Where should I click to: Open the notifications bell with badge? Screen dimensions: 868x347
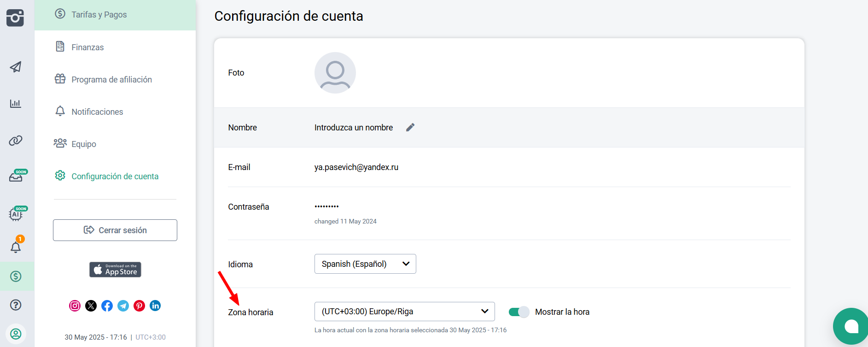click(x=16, y=247)
